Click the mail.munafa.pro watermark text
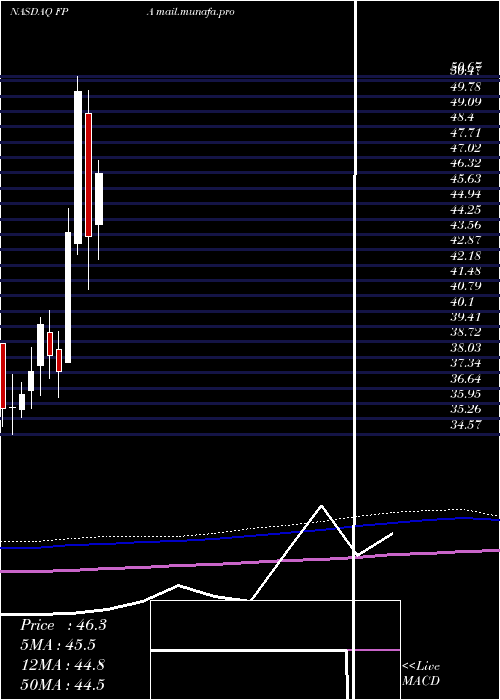Image resolution: width=500 pixels, height=700 pixels. click(195, 12)
